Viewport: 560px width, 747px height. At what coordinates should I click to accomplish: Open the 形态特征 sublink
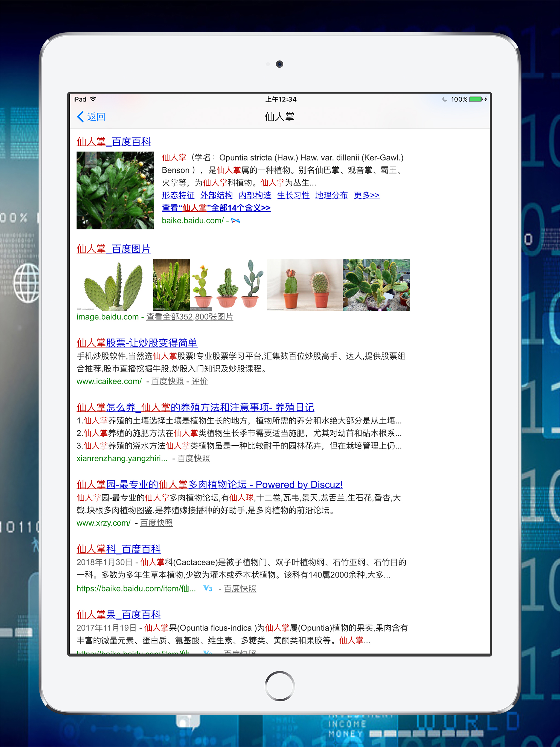pos(178,195)
